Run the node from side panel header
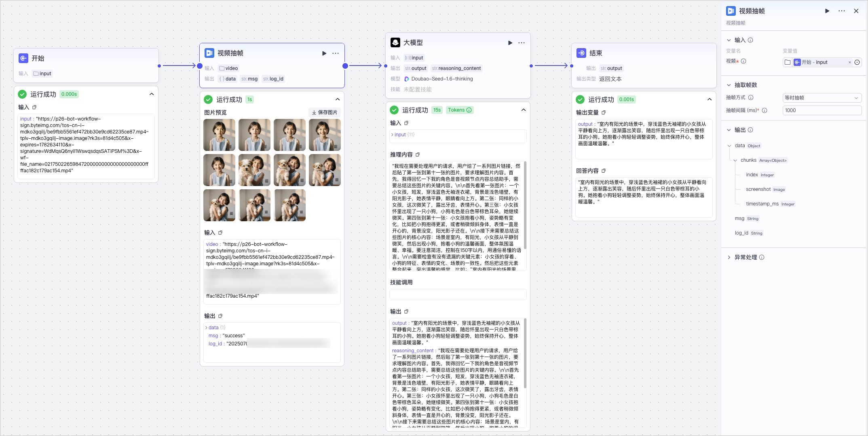 827,11
